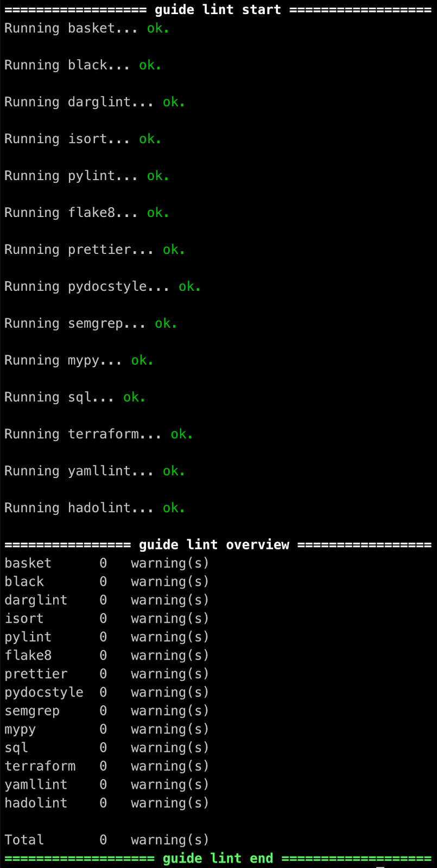Select the 'Running prettier... ok.' line
The width and height of the screenshot is (437, 868).
click(x=94, y=250)
